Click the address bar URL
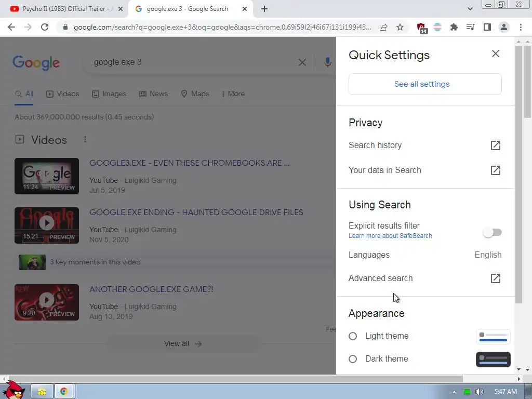Screen dimensions: 532x399 pyautogui.click(x=222, y=27)
